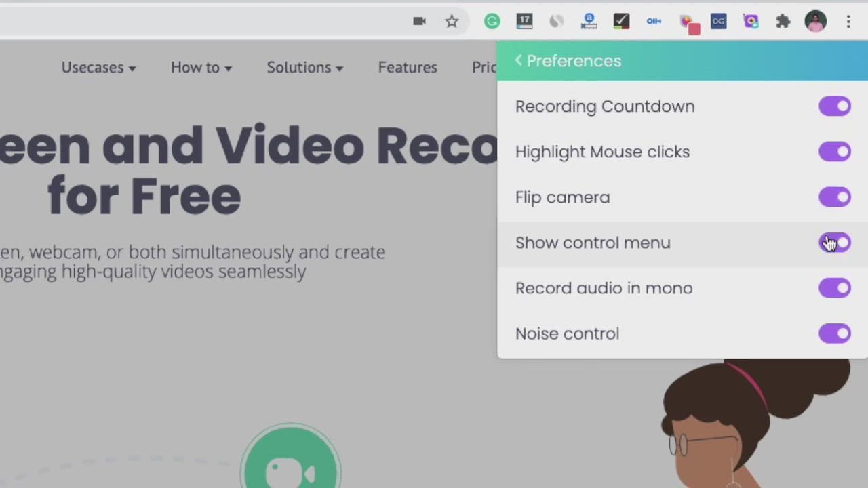Expand the How to dropdown menu
868x488 pixels.
click(201, 67)
